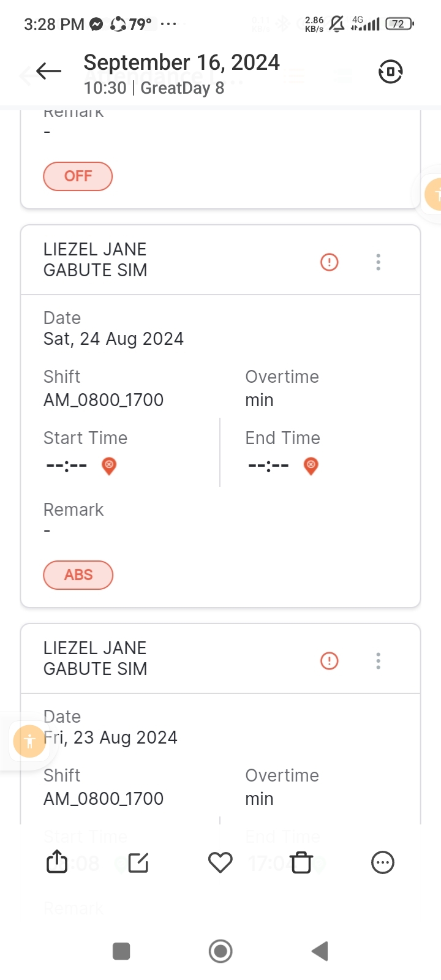This screenshot has height=980, width=441.
Task: Open three-dot menu on 24 Aug card
Action: point(379,262)
